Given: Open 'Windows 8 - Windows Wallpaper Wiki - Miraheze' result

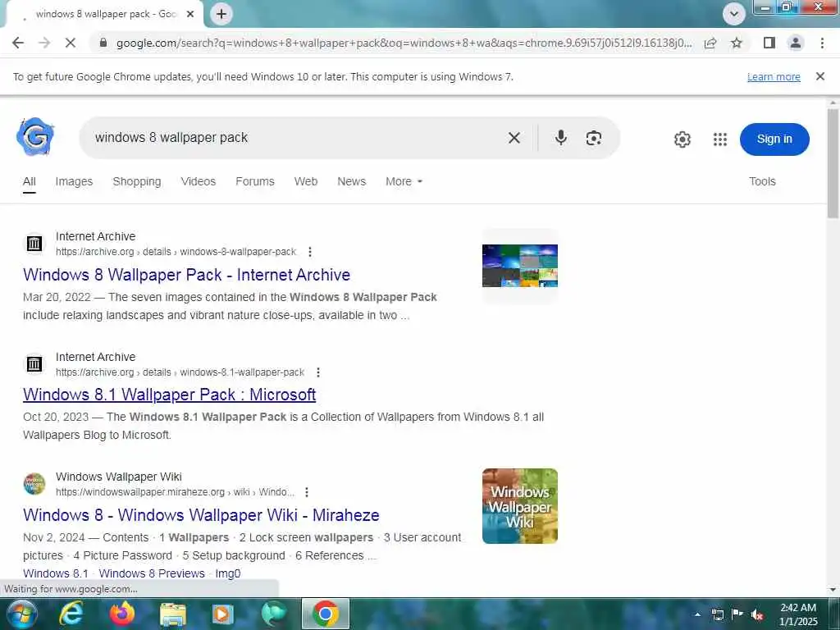Looking at the screenshot, I should coord(201,515).
